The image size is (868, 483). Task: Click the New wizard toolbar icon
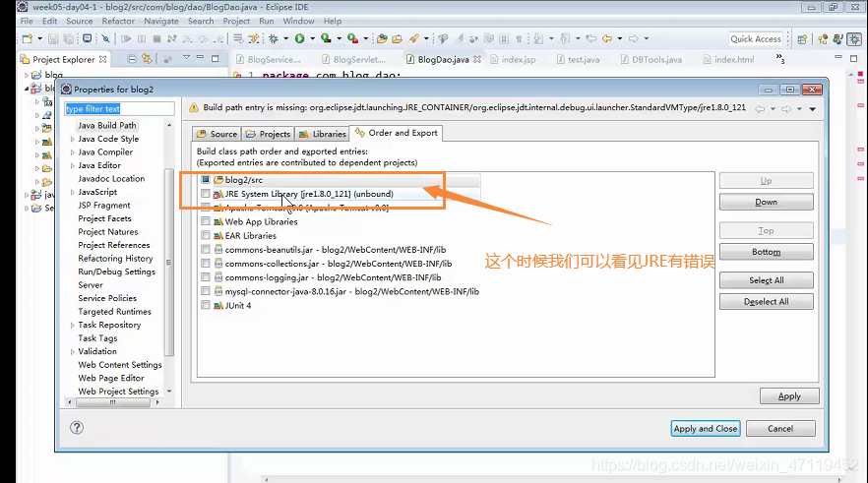pos(28,38)
